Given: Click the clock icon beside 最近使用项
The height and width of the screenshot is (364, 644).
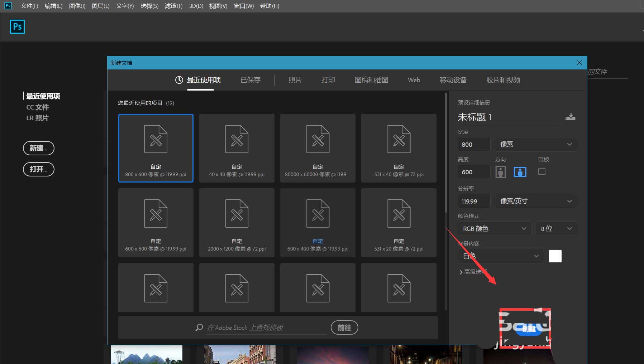Looking at the screenshot, I should (179, 80).
